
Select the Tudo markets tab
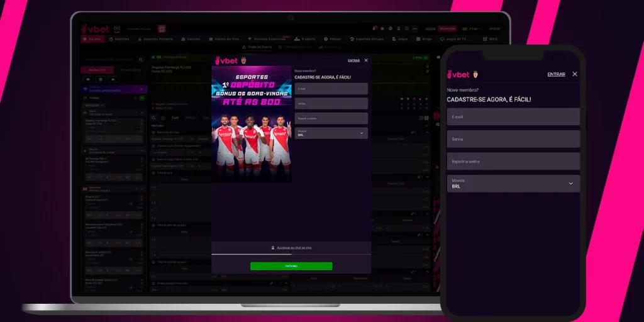[175, 118]
